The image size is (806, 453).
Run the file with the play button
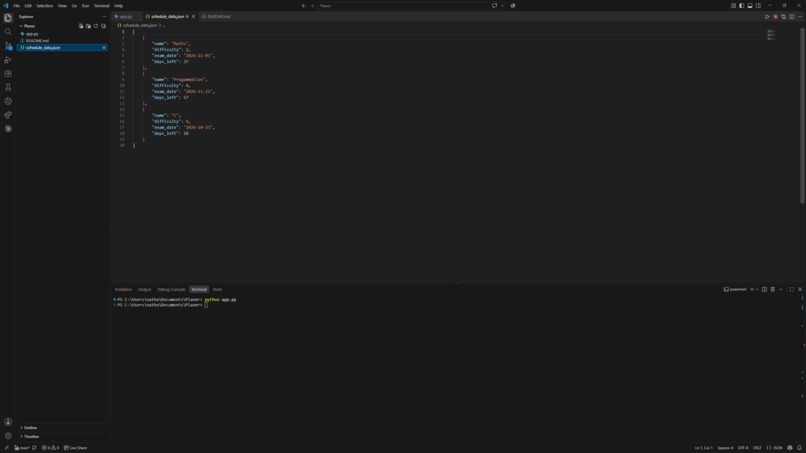767,16
